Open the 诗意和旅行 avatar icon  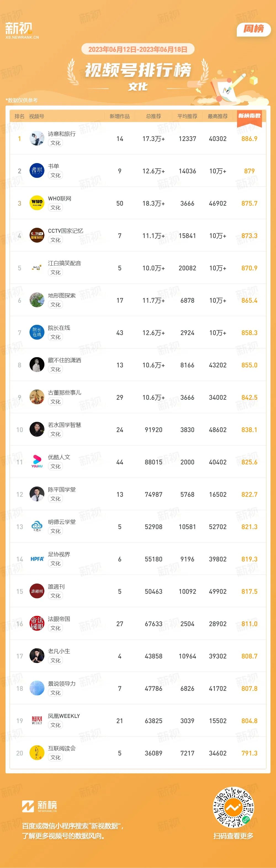[x=37, y=138]
